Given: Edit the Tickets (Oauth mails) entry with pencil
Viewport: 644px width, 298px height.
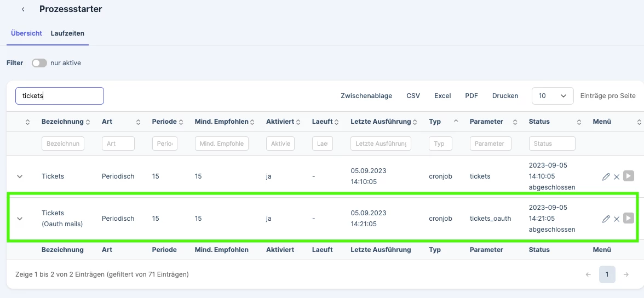Looking at the screenshot, I should coord(606,219).
